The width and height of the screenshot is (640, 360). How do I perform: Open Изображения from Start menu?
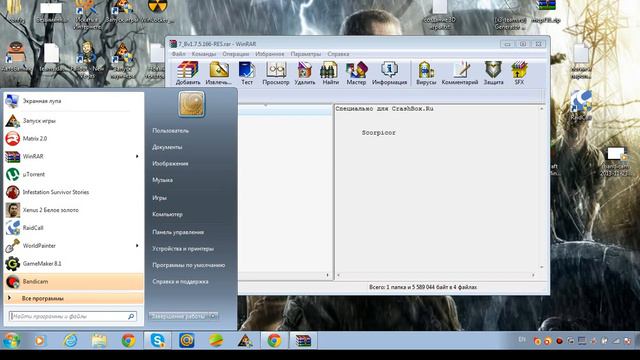[x=170, y=163]
